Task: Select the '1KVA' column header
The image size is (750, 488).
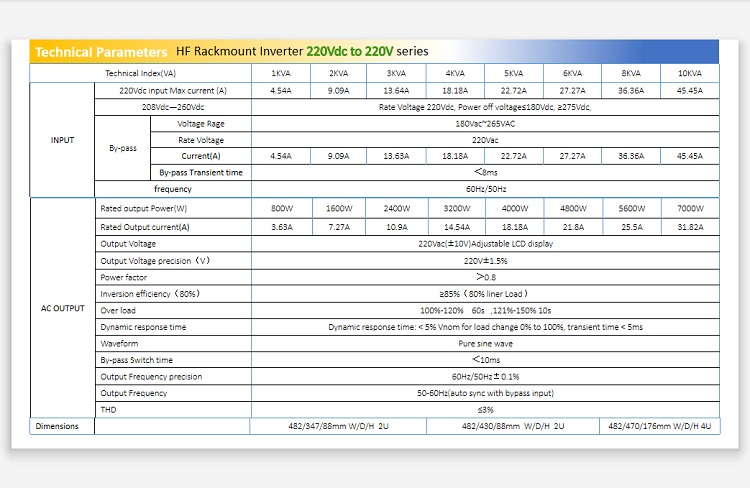Action: pyautogui.click(x=281, y=73)
